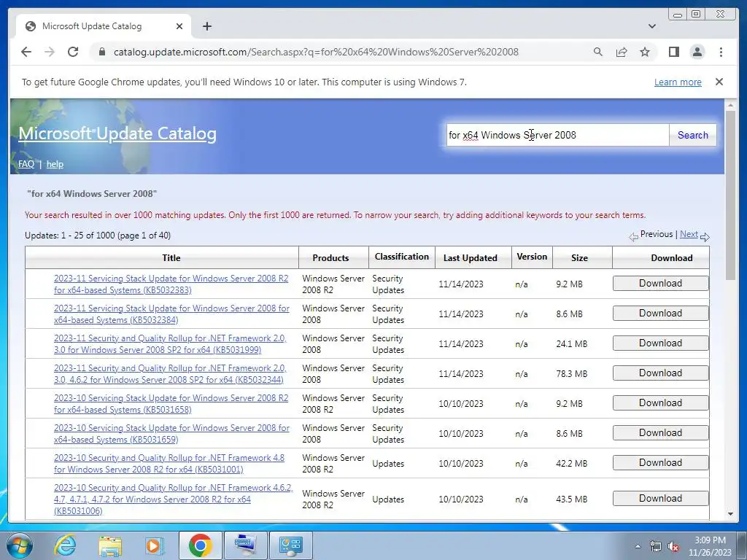Open update KB5032383 details

[171, 284]
